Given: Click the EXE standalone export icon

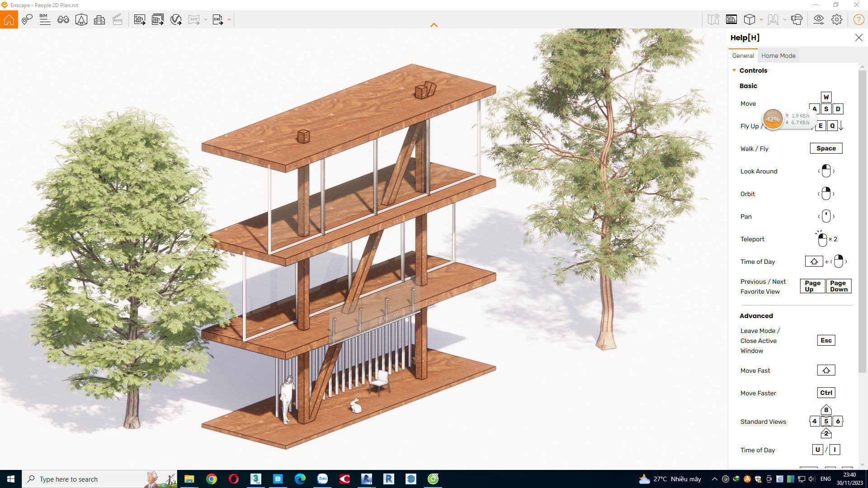Looking at the screenshot, I should point(218,19).
